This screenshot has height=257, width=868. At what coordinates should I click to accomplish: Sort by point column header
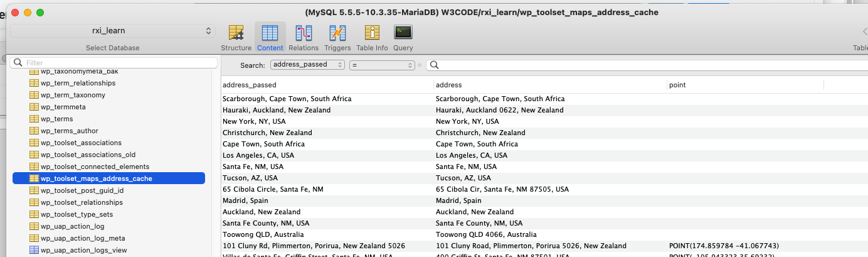coord(745,85)
